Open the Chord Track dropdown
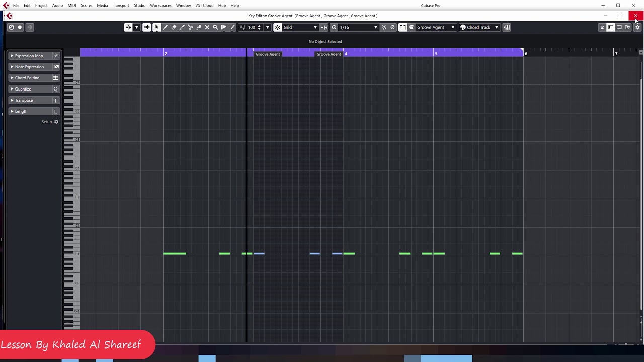 click(479, 27)
